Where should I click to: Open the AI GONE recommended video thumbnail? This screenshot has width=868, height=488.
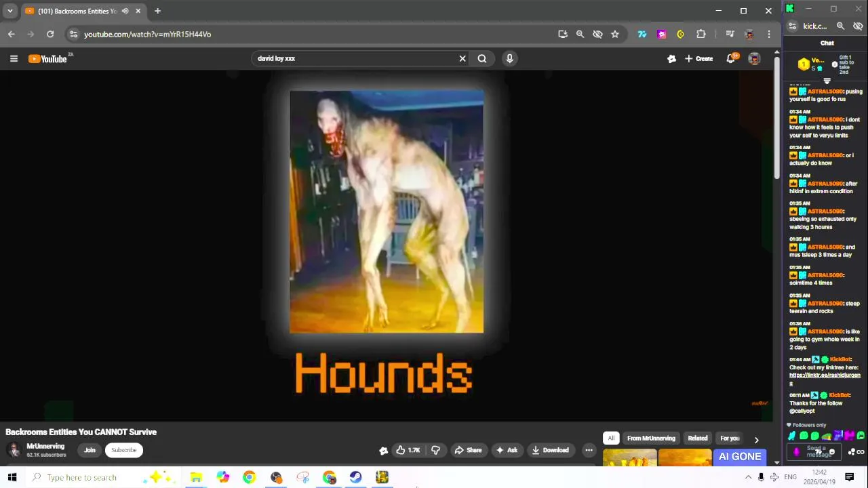point(739,457)
